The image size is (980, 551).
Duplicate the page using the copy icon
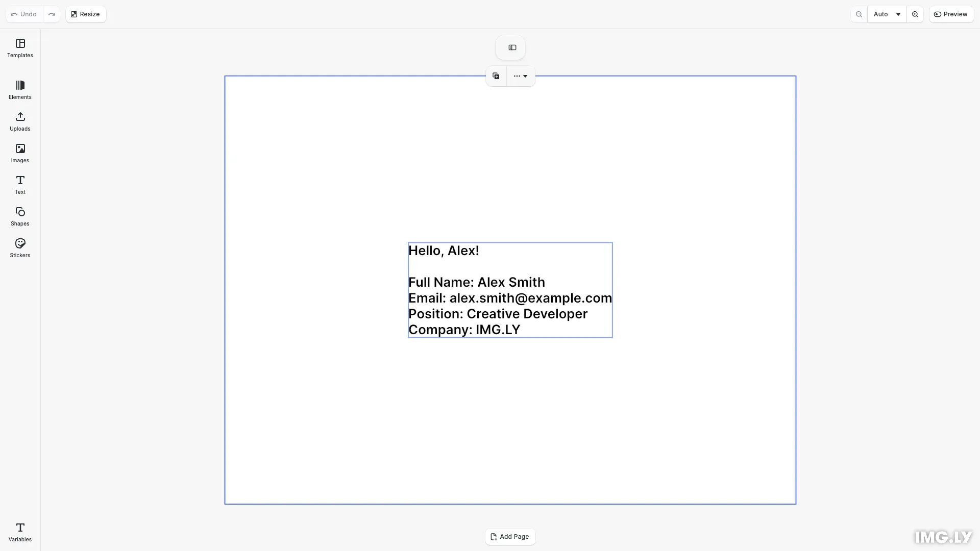(496, 76)
